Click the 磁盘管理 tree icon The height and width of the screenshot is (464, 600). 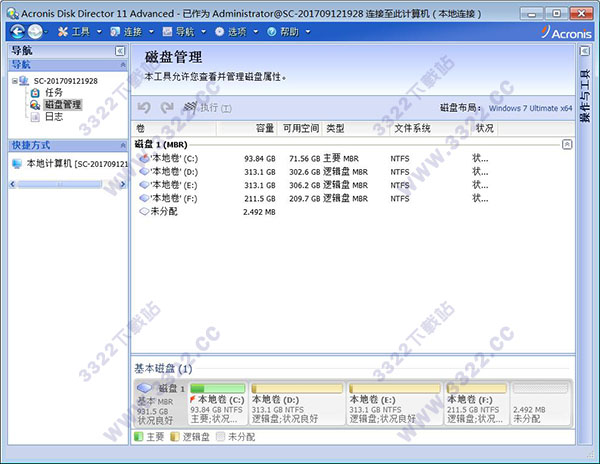pos(35,105)
